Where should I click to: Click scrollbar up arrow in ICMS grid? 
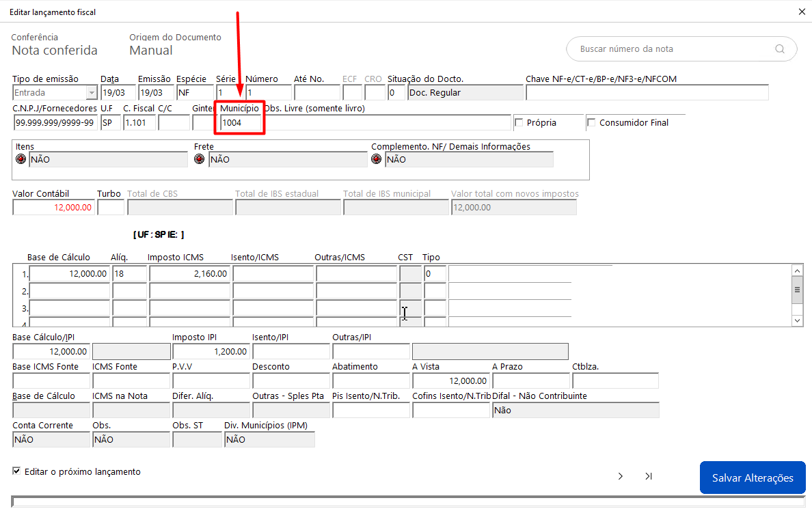coord(797,271)
